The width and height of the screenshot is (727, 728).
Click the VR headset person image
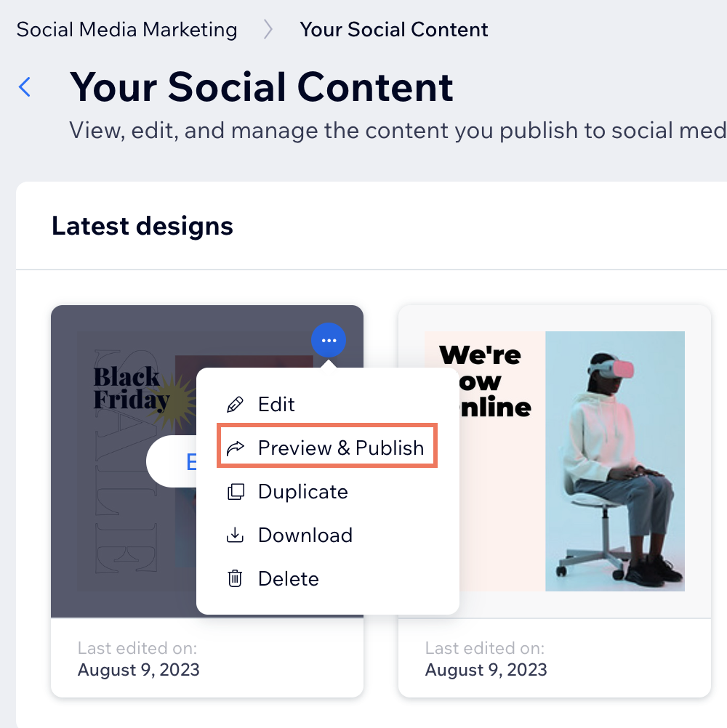coord(615,461)
